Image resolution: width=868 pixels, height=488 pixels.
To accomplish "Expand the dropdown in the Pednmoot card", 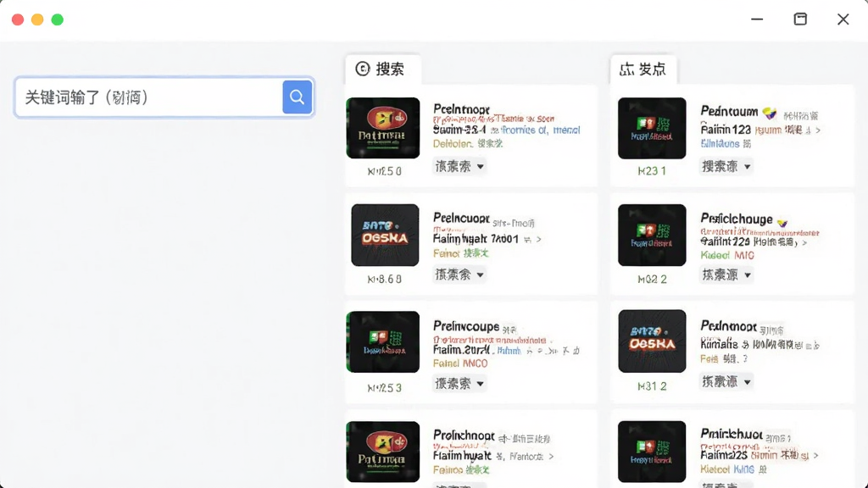I will [726, 381].
